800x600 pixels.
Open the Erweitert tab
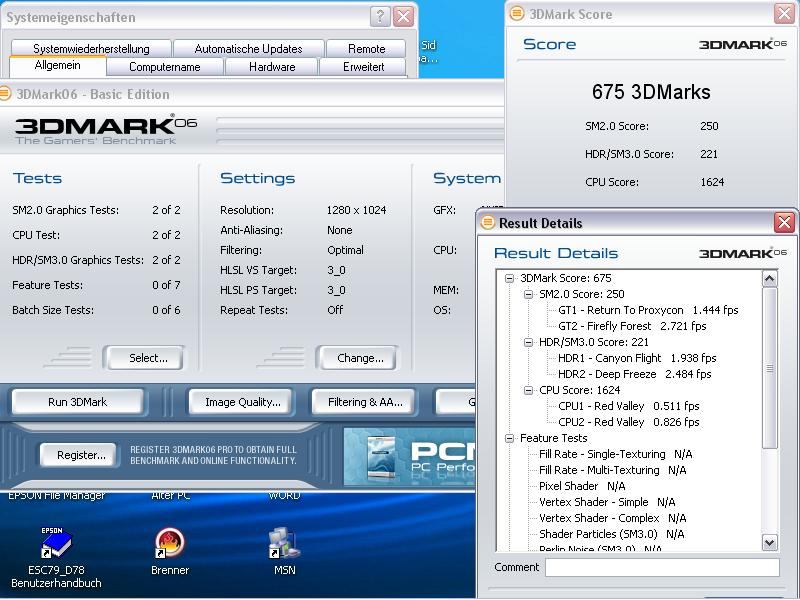[363, 67]
